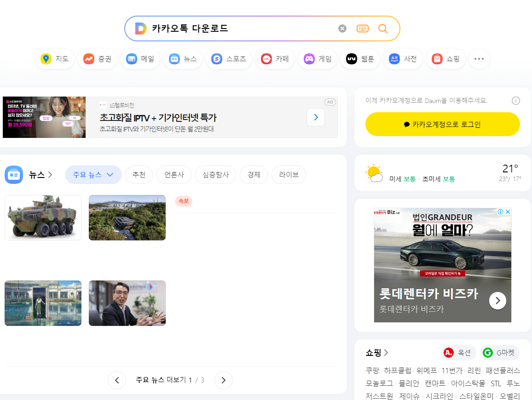Image resolution: width=532 pixels, height=400 pixels.
Task: Open the 뉴스 section heading chevron
Action: [50, 175]
